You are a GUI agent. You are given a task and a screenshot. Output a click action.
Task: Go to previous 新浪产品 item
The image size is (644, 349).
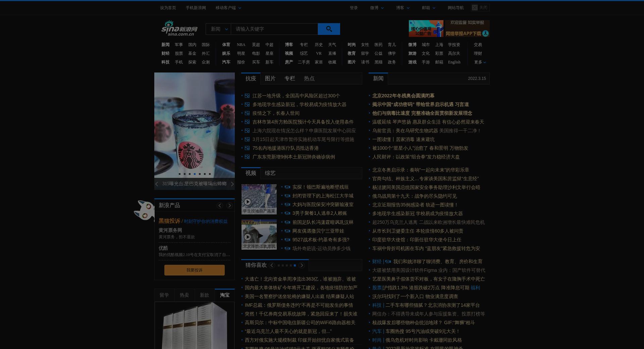[220, 205]
